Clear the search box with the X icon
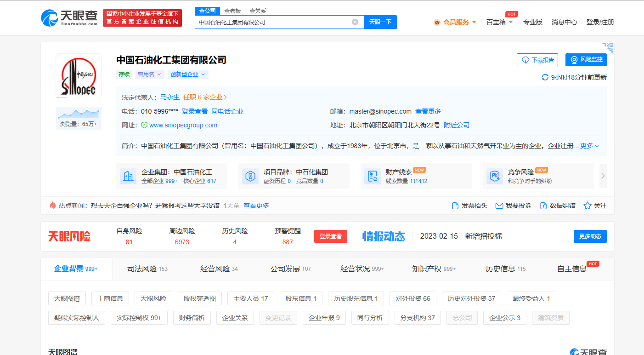 [x=355, y=22]
